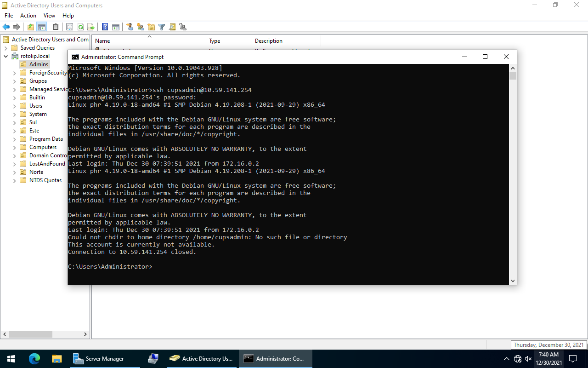Open the Export List toolbar icon
This screenshot has width=588, height=368.
click(91, 27)
